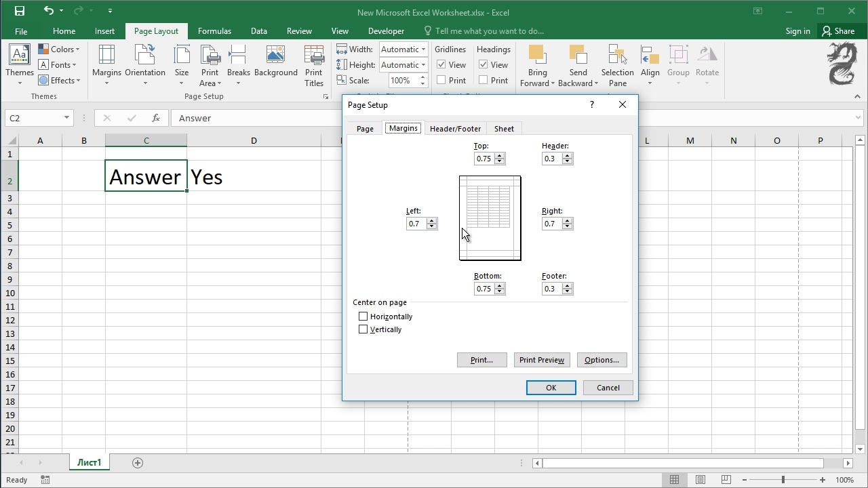868x488 pixels.
Task: Check the Vertically center option
Action: (x=363, y=329)
